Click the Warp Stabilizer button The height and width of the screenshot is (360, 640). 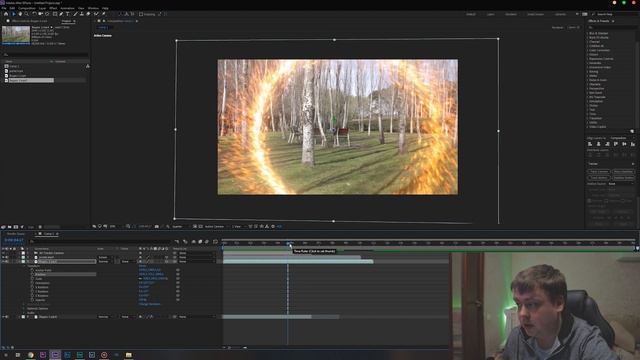click(623, 172)
